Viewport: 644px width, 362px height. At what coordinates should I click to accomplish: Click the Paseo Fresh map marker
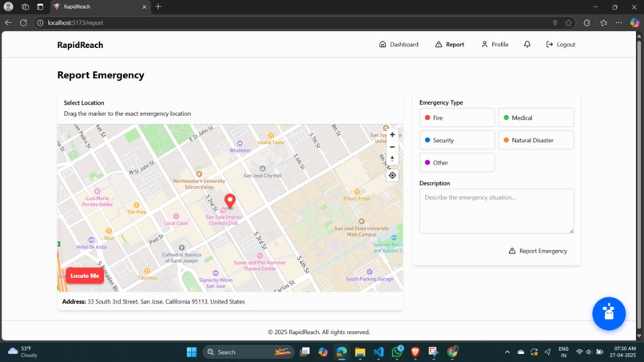click(357, 192)
